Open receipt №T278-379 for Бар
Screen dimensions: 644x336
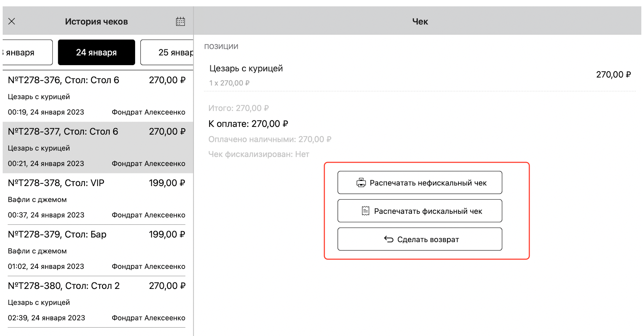tap(96, 250)
